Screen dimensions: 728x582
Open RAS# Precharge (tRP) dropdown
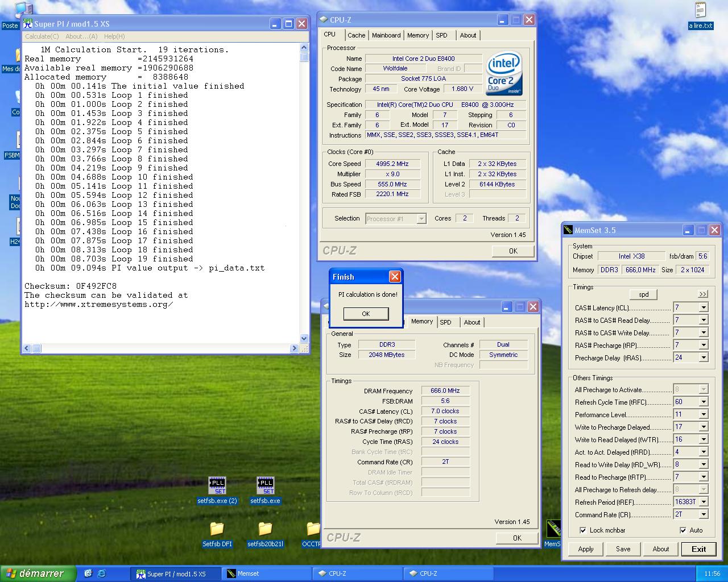pyautogui.click(x=704, y=345)
